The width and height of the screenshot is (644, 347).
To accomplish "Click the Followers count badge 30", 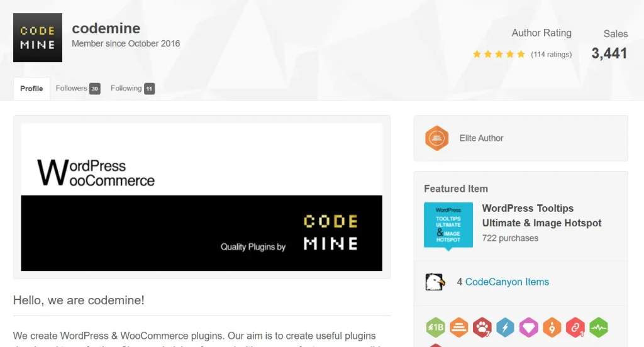I will point(95,89).
